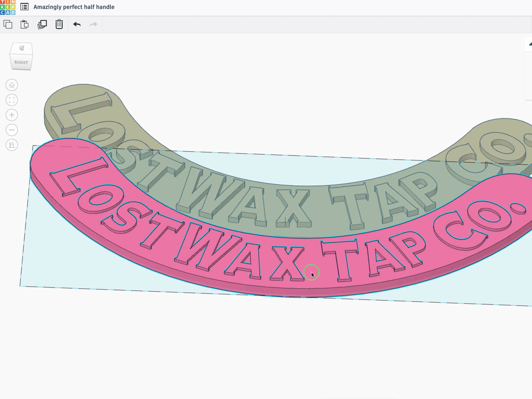Viewport: 532px width, 399px height.
Task: Click the Paste toolbar icon
Action: click(24, 24)
